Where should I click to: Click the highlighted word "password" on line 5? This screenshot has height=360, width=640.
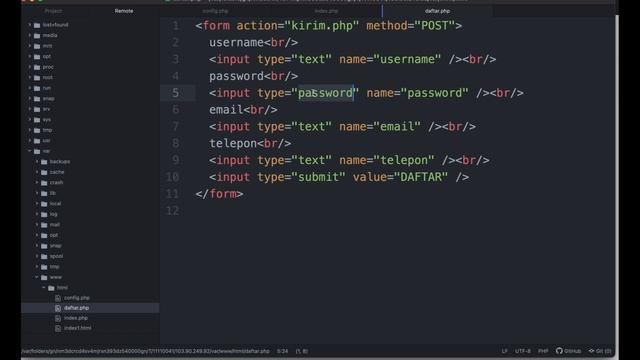coord(325,93)
